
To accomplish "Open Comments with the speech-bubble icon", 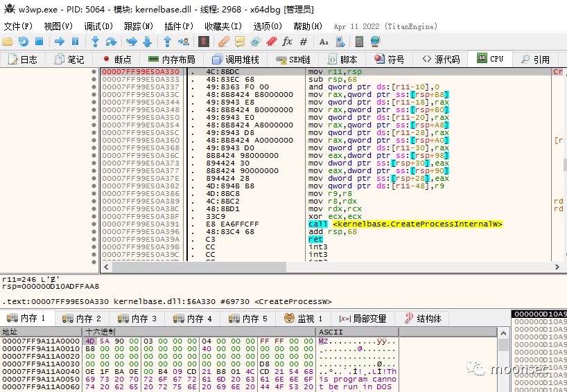I will tap(239, 42).
